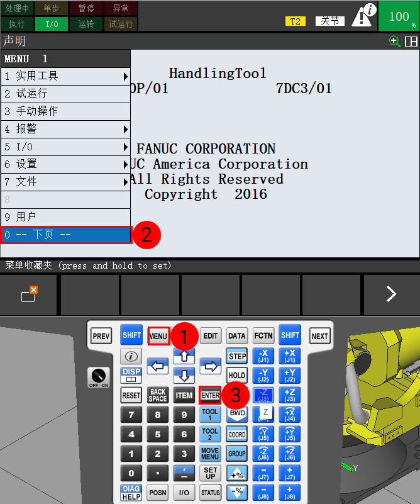This screenshot has width=420, height=504.
Task: Toggle the COORD key
Action: point(237,434)
